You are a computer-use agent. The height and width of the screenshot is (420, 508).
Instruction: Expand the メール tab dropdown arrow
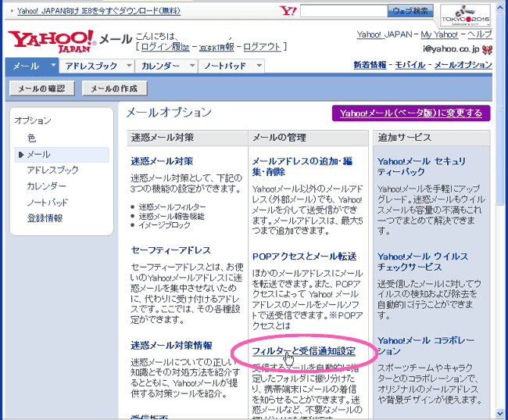pos(53,65)
